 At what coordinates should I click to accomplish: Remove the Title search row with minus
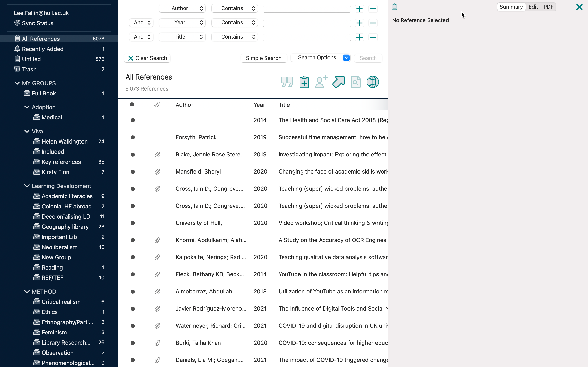point(373,37)
